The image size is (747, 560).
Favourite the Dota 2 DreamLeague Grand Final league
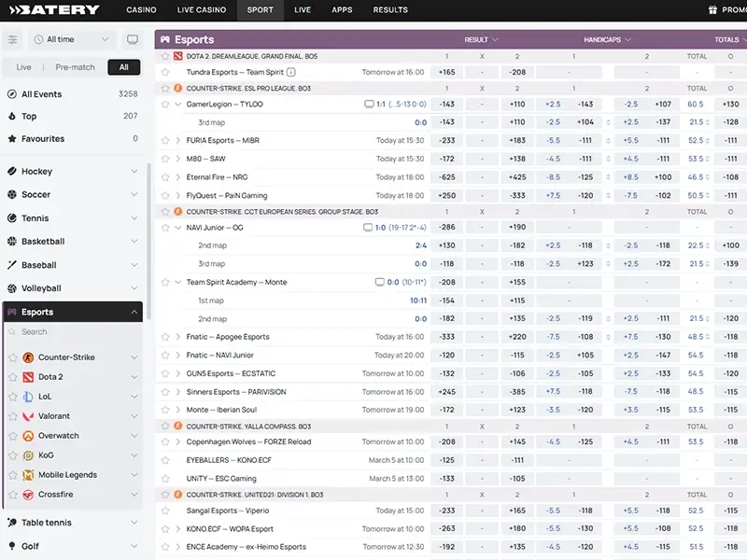165,56
